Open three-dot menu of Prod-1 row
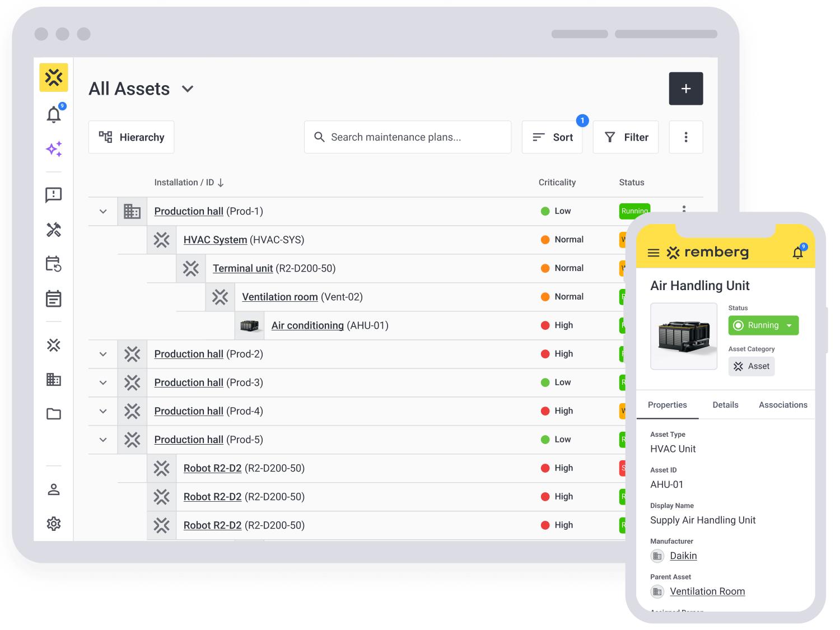This screenshot has height=630, width=840. click(x=684, y=208)
